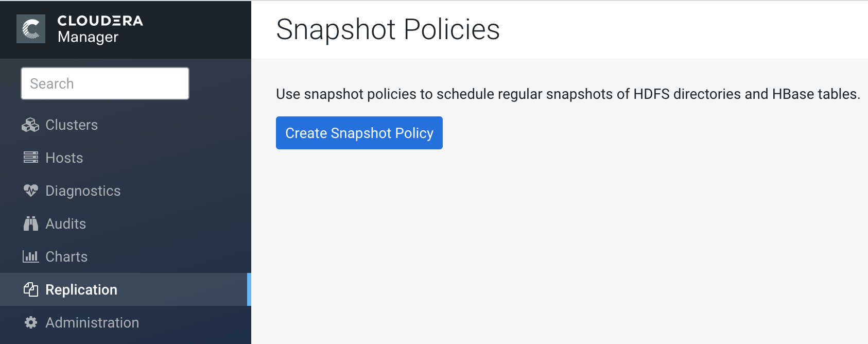
Task: Click the Audits binoculars icon
Action: [30, 223]
